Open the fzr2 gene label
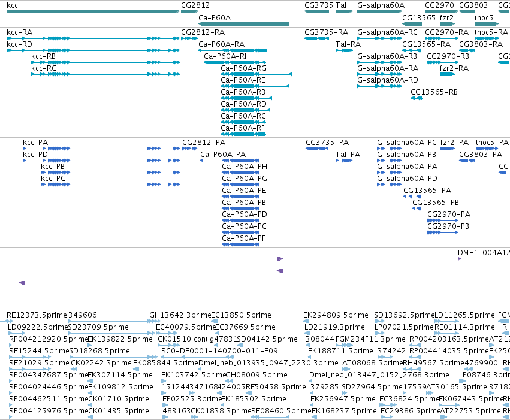 point(446,18)
